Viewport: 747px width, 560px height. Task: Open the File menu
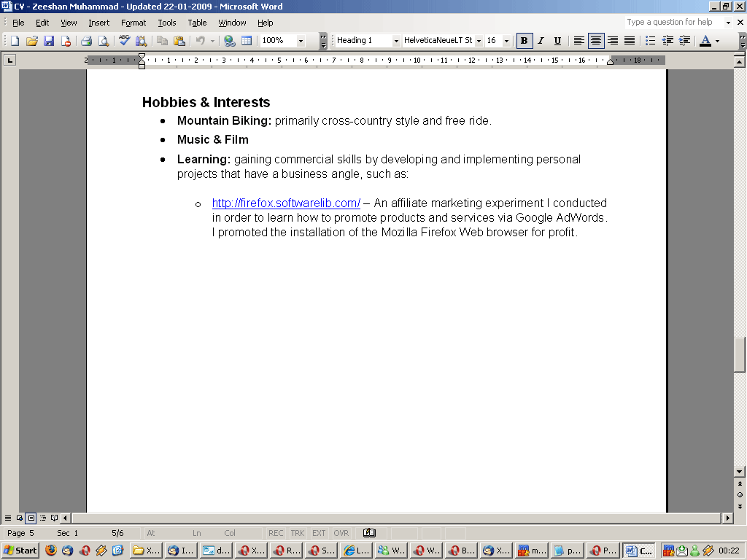pyautogui.click(x=18, y=23)
